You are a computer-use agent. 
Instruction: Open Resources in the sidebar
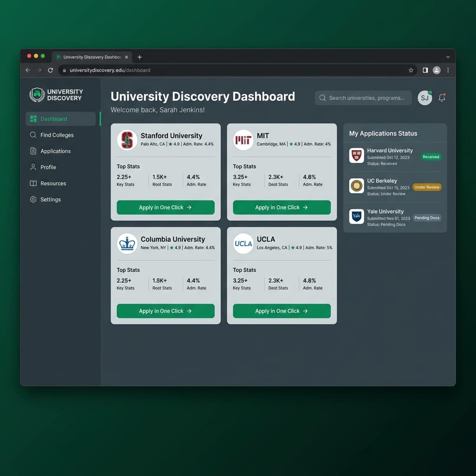pyautogui.click(x=61, y=183)
